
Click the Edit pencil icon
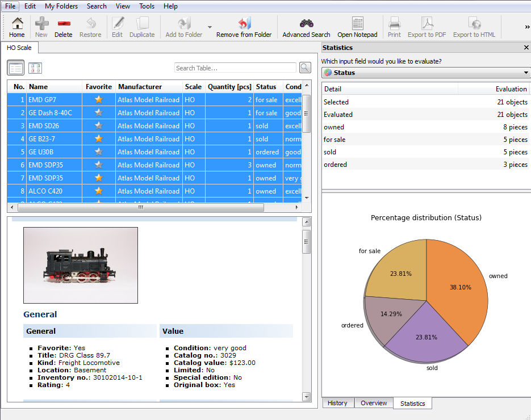[118, 24]
